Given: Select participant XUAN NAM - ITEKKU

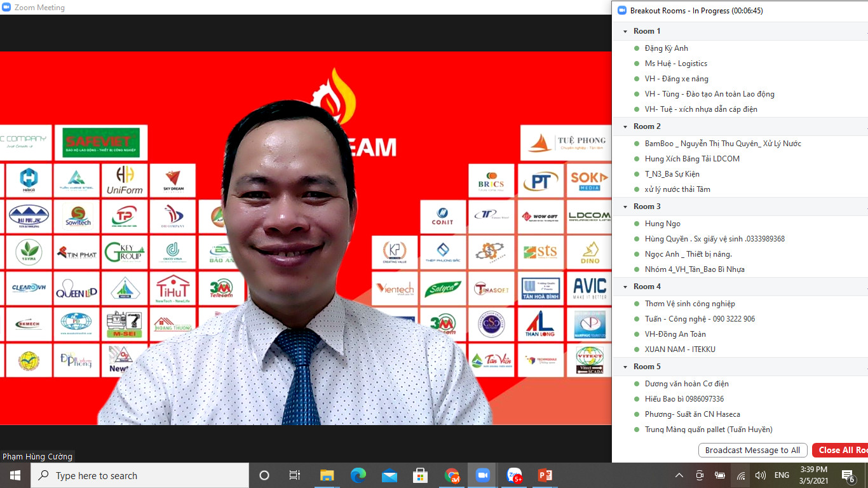Looking at the screenshot, I should [x=680, y=349].
